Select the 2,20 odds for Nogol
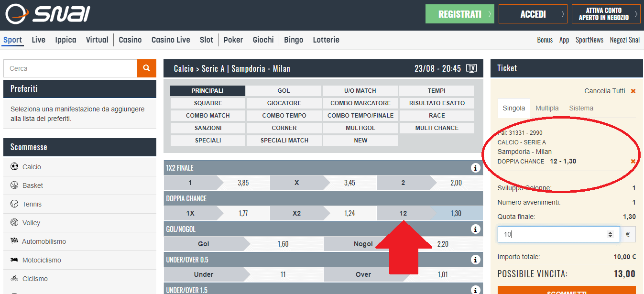This screenshot has height=294, width=644. [x=443, y=244]
